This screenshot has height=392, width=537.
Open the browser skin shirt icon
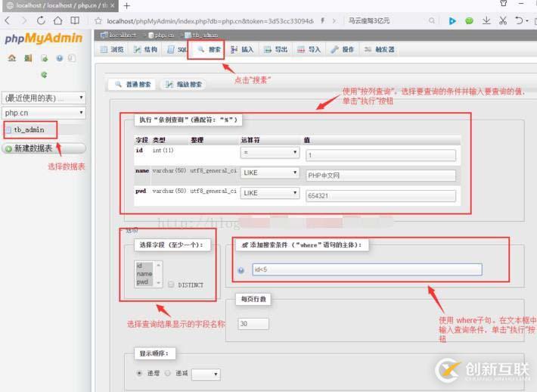pos(504,3)
